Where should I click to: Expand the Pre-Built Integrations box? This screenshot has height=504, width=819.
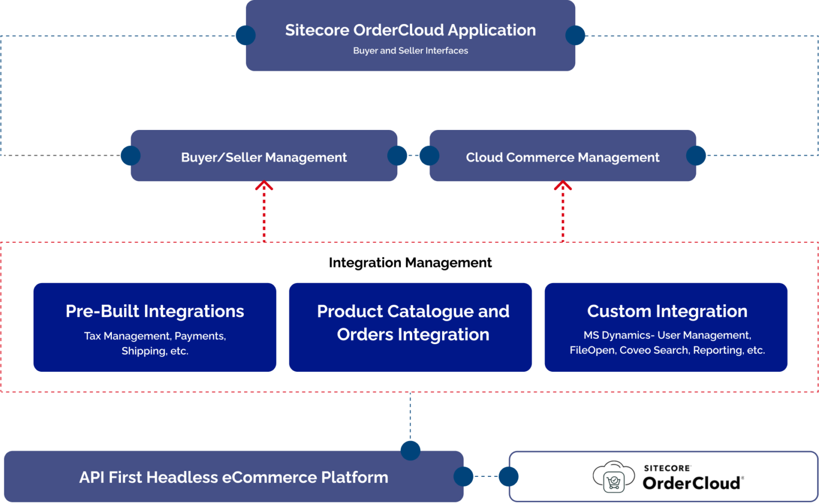click(x=155, y=327)
